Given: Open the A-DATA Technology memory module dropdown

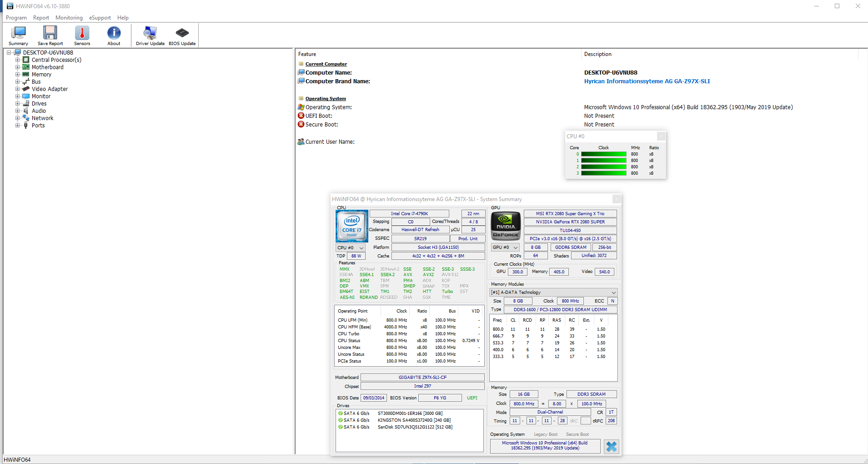Looking at the screenshot, I should click(x=553, y=292).
